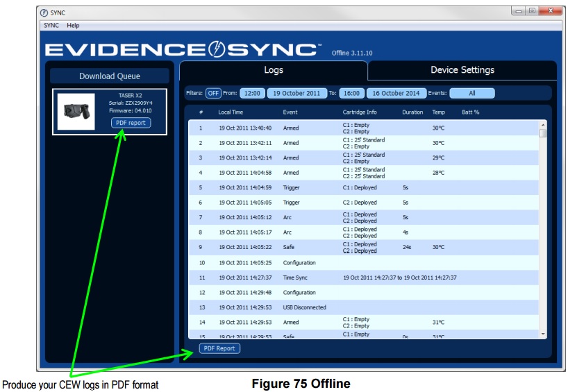568x392 pixels.
Task: Click scroll up arrow on log list
Action: pos(543,124)
